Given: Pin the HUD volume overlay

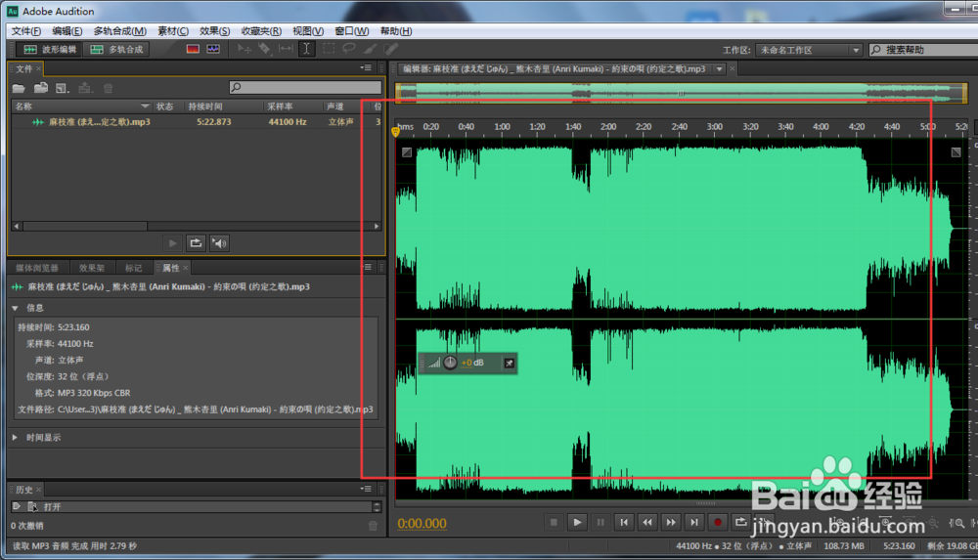Looking at the screenshot, I should [x=509, y=363].
